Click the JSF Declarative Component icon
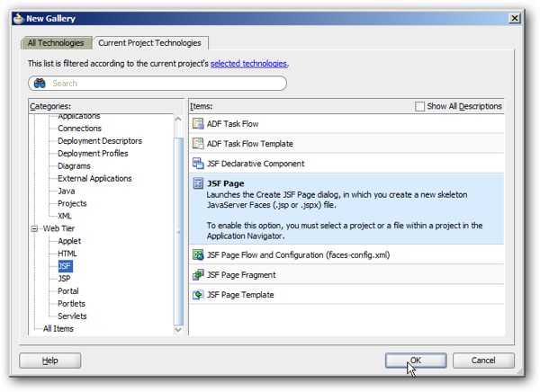Viewport: 540px width, 392px height. 198,163
